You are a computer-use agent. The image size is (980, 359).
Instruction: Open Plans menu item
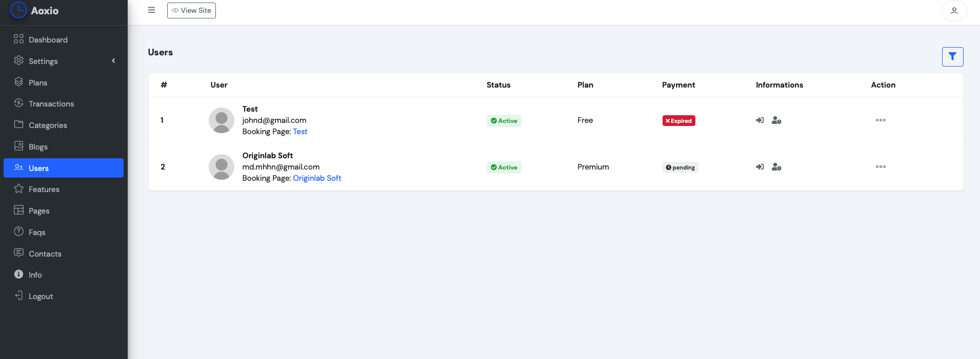[64, 82]
